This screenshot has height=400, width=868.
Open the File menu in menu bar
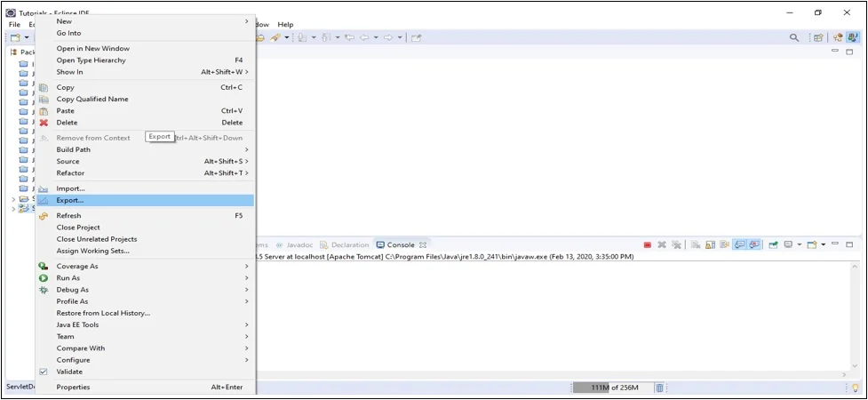point(14,24)
